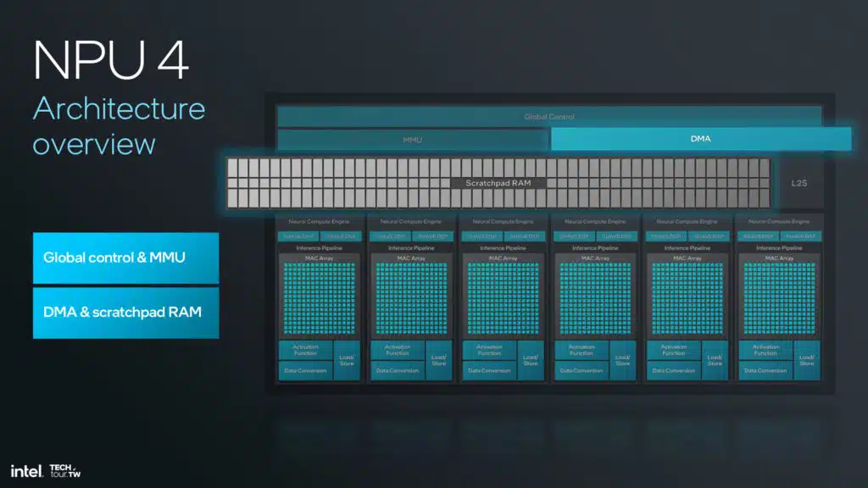Click the leftmost Neural Compute Engine's MAC Array grid

coord(320,299)
